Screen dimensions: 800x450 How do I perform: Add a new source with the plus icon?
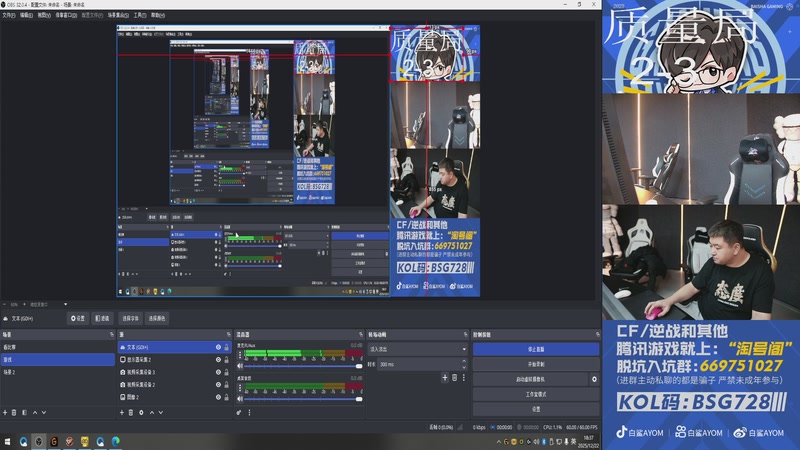click(121, 412)
